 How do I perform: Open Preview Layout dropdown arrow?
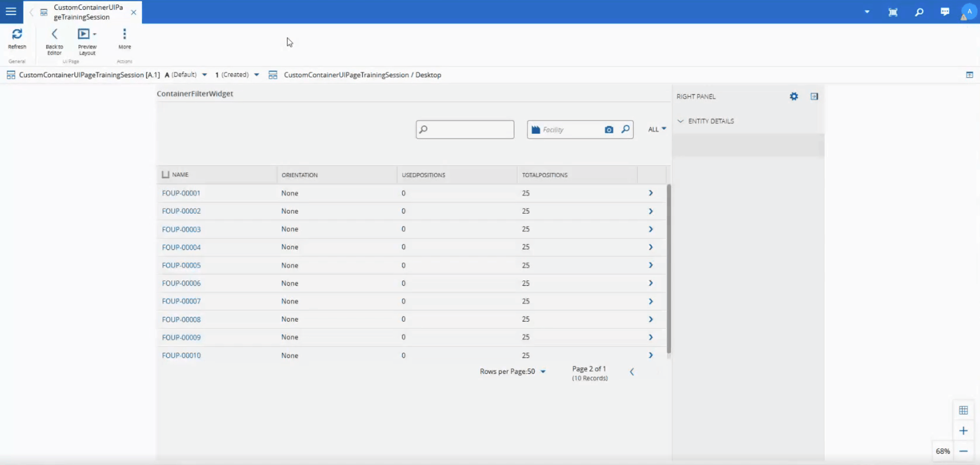(95, 34)
